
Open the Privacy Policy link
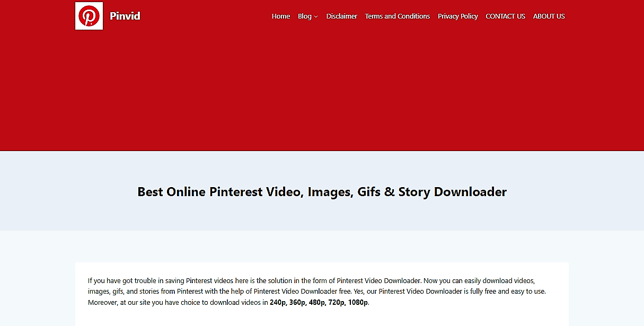(457, 16)
